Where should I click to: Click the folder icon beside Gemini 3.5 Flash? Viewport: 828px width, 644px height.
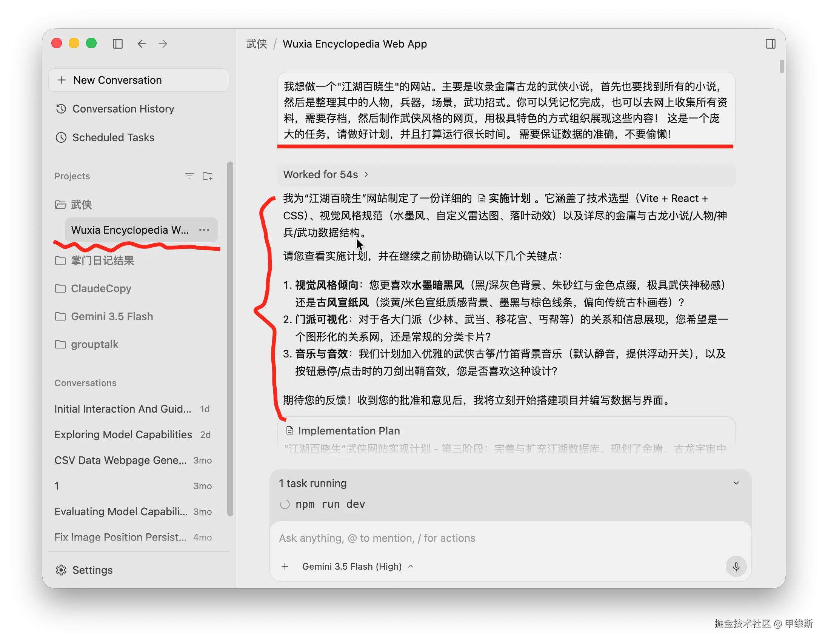[x=60, y=317]
